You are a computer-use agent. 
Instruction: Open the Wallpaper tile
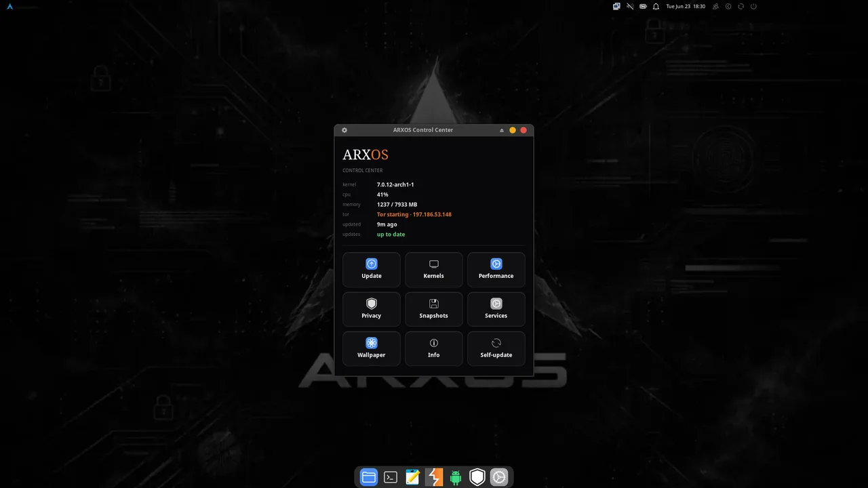pyautogui.click(x=372, y=348)
